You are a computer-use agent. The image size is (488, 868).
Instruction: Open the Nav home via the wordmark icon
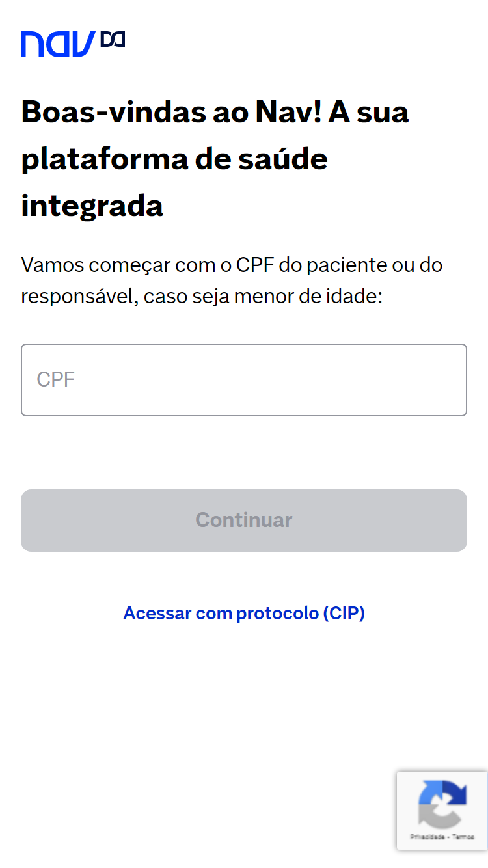click(x=57, y=44)
